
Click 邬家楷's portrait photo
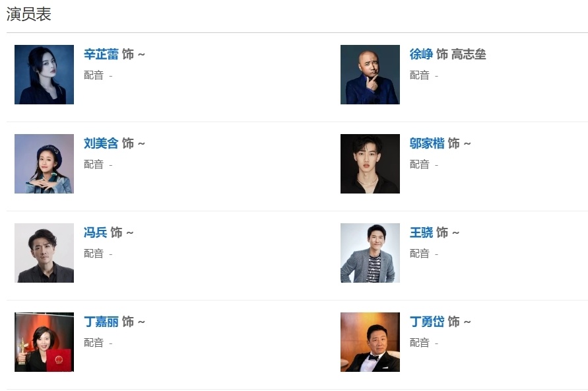(x=369, y=163)
